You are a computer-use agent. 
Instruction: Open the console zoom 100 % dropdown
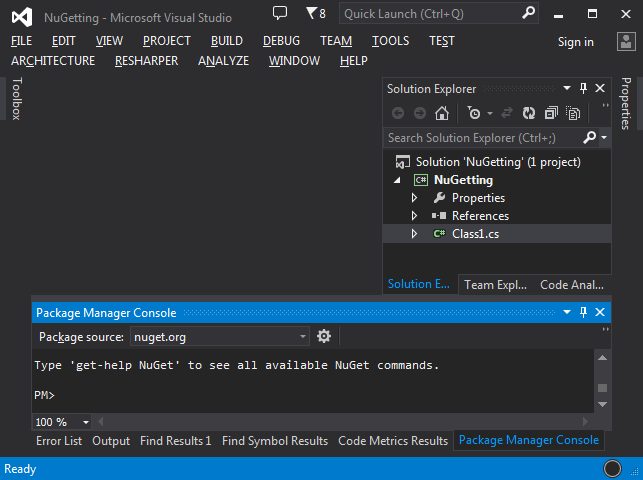pyautogui.click(x=86, y=422)
